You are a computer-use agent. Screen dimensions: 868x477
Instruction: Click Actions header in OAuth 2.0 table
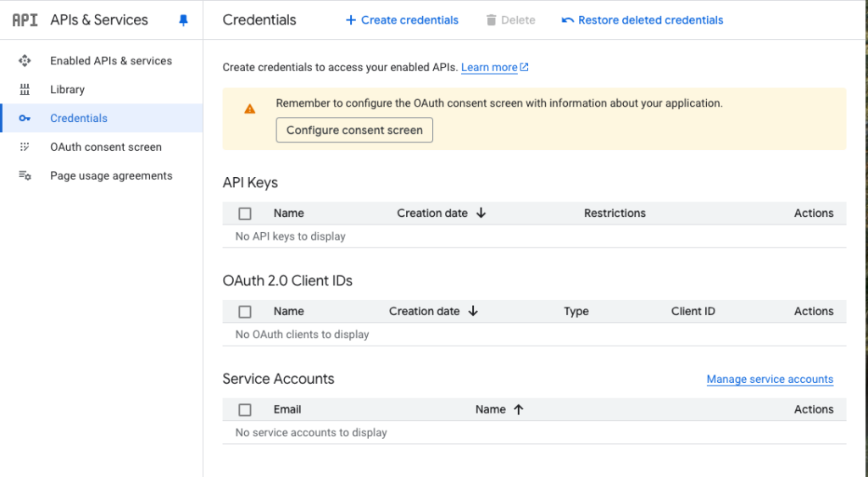pyautogui.click(x=814, y=311)
